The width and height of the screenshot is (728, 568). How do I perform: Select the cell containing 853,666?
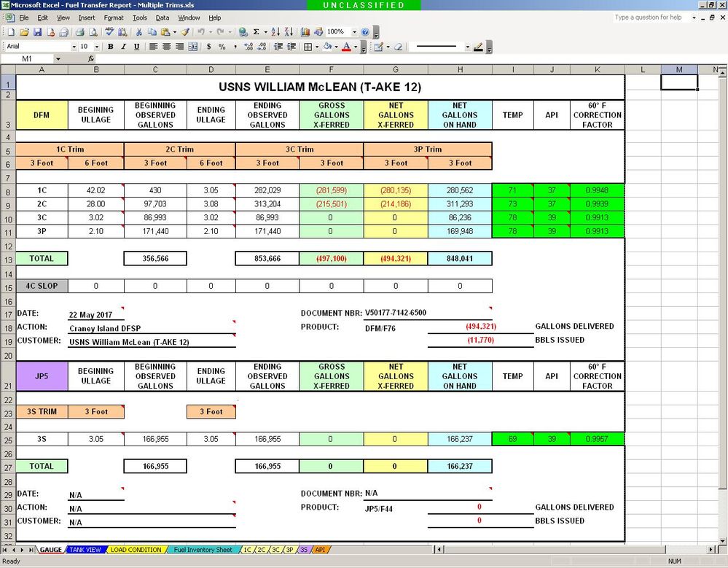tap(267, 259)
